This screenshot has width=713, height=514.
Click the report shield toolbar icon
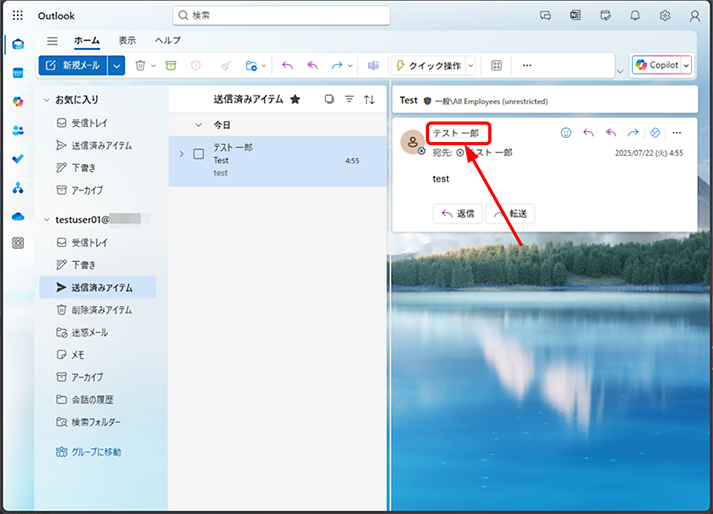click(x=196, y=66)
